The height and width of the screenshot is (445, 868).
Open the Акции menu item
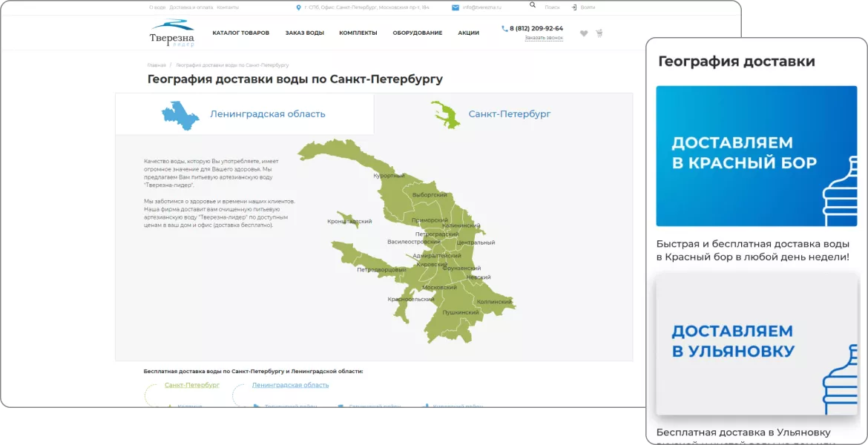click(x=468, y=33)
